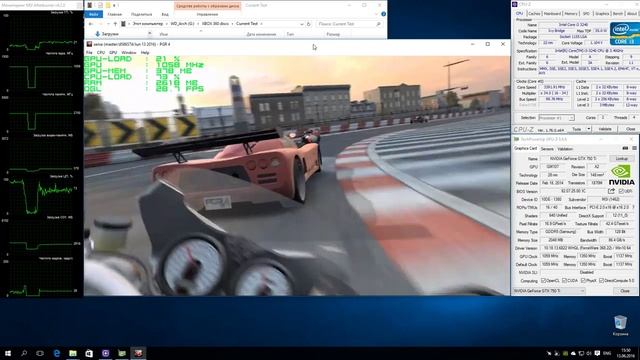
Task: Launch Microsoft Edge from taskbar
Action: point(57,353)
